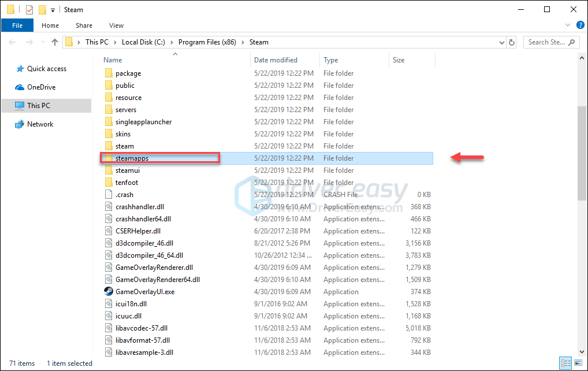Switch to Large icons view in status bar
Screen dimensions: 588x371
click(x=578, y=363)
